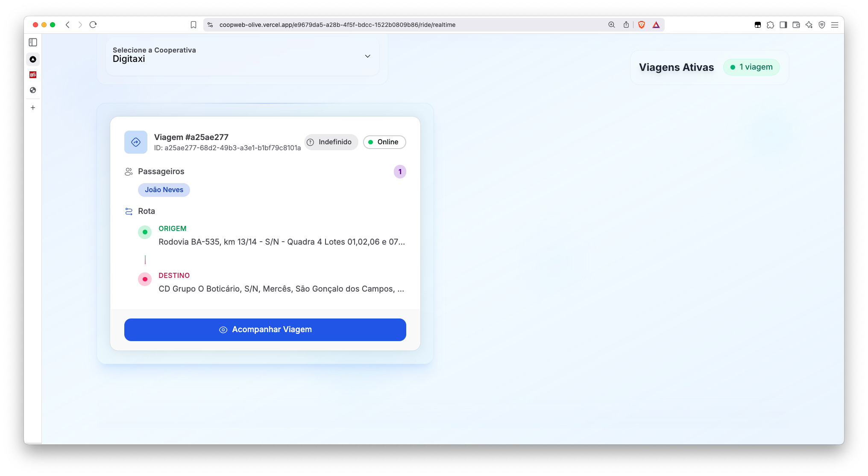This screenshot has height=476, width=868.
Task: Toggle the browser sidebar panel button
Action: [x=783, y=25]
